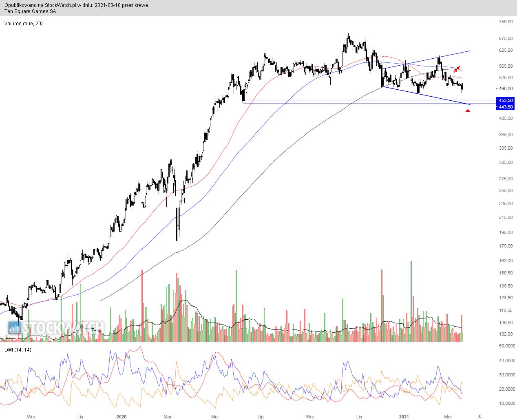Click the 2020 time axis label

122,417
